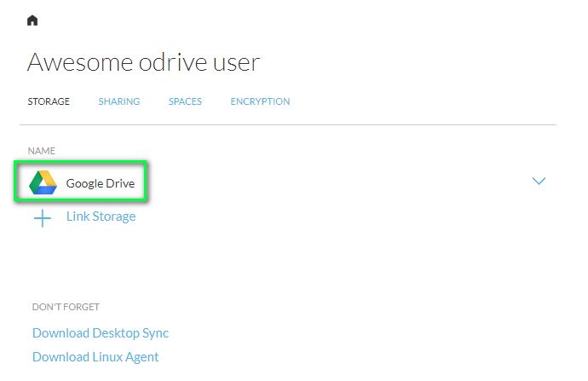588x381 pixels.
Task: Switch to the Sharing tab
Action: click(118, 101)
